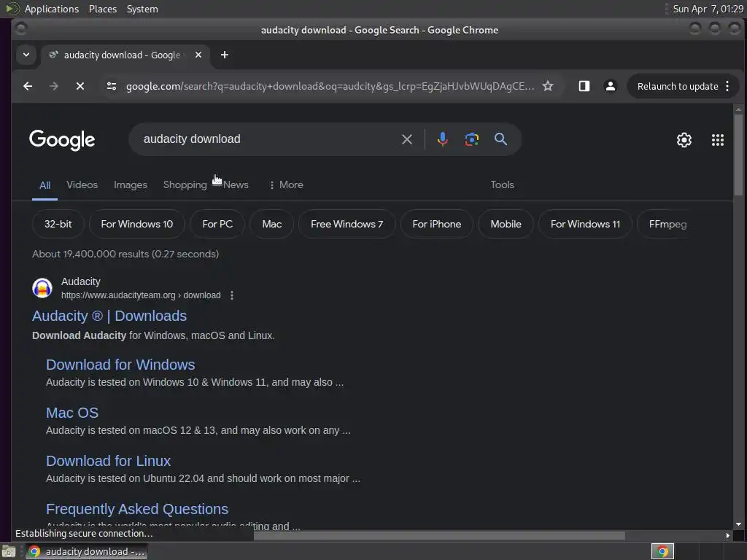Bookmark this page with the star icon

click(548, 86)
